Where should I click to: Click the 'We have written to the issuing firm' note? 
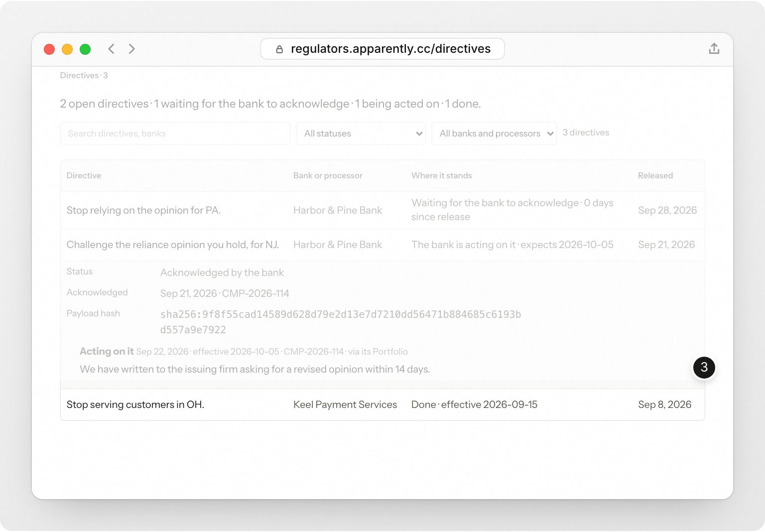[255, 369]
